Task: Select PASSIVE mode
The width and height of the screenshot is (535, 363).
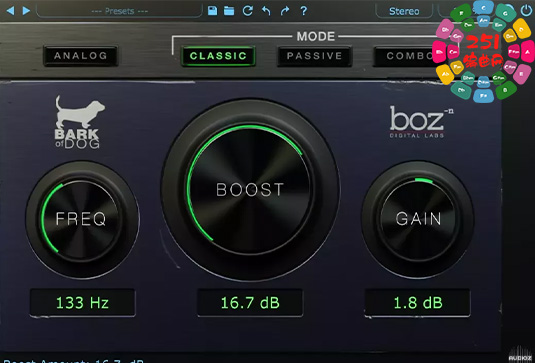Action: pos(314,56)
